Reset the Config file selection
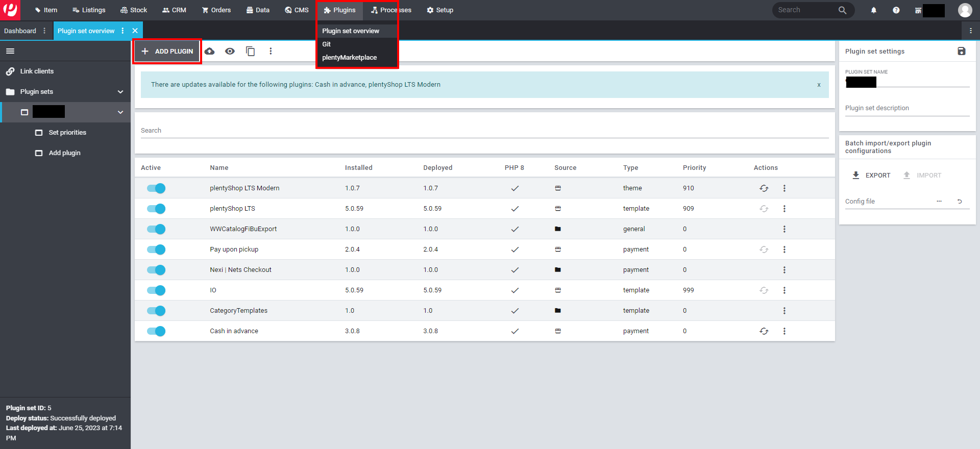This screenshot has height=449, width=980. coord(960,202)
